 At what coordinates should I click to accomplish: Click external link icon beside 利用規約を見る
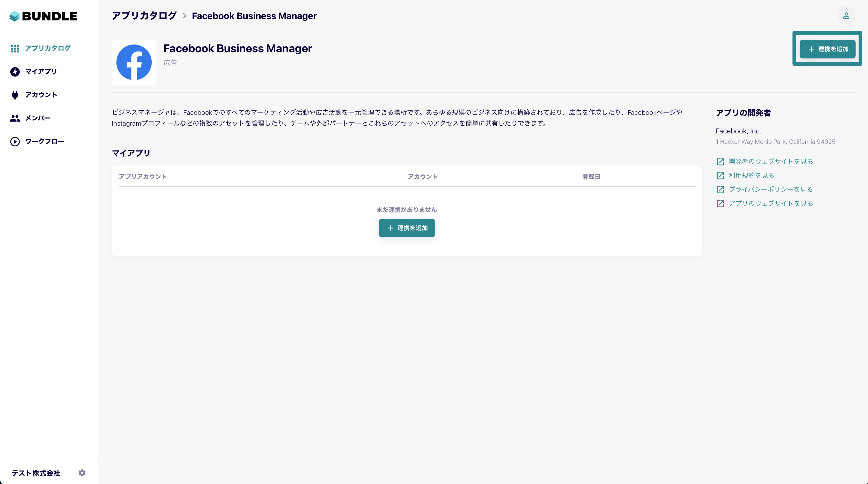pyautogui.click(x=720, y=176)
